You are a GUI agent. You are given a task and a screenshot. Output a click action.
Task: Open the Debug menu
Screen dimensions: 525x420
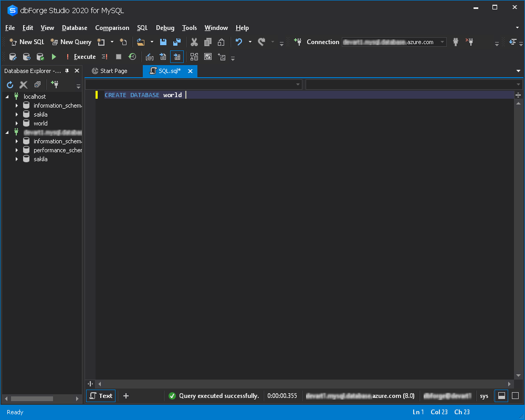point(165,28)
